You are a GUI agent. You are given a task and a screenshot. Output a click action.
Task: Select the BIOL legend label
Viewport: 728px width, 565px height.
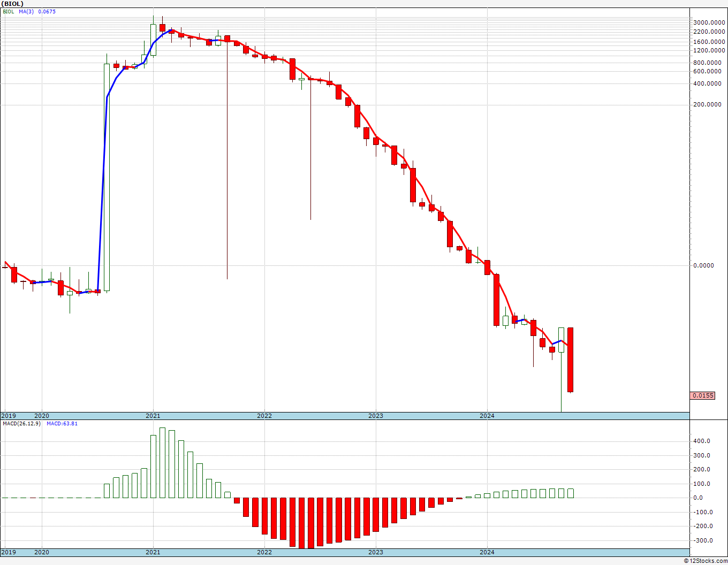(x=9, y=12)
